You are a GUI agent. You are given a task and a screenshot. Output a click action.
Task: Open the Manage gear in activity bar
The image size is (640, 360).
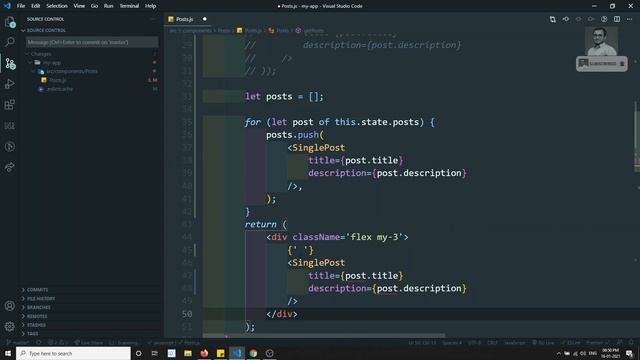pyautogui.click(x=10, y=326)
